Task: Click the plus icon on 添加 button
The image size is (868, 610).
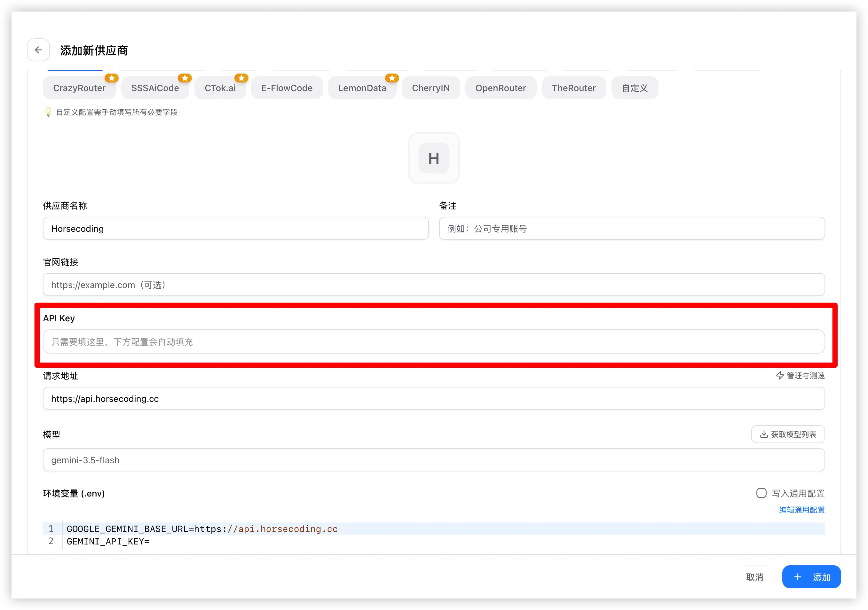Action: tap(797, 577)
